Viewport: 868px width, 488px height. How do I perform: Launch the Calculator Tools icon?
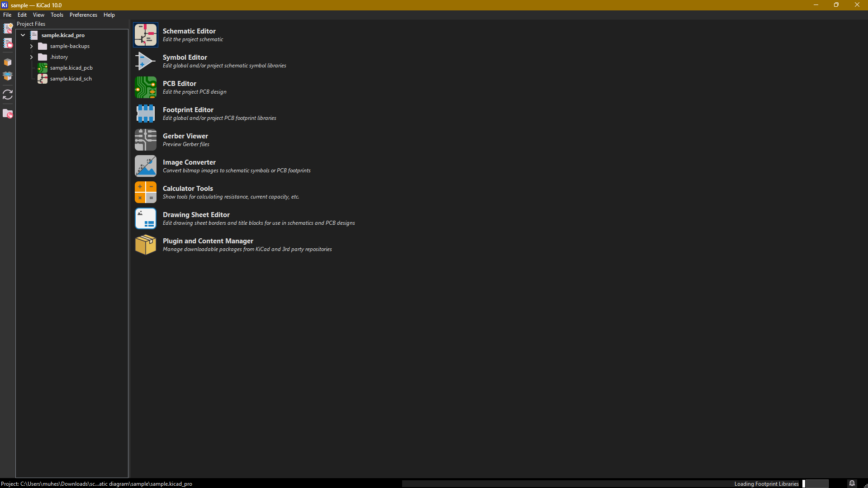click(x=145, y=192)
